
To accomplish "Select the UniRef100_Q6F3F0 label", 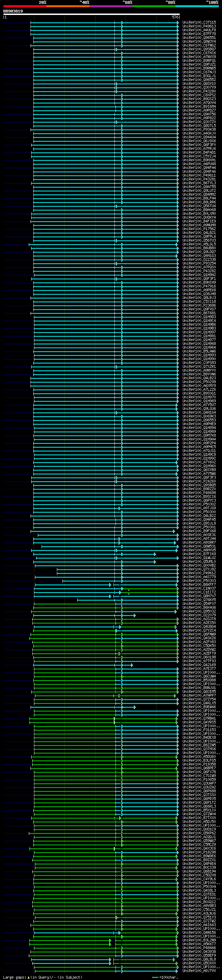I will tap(199, 145).
